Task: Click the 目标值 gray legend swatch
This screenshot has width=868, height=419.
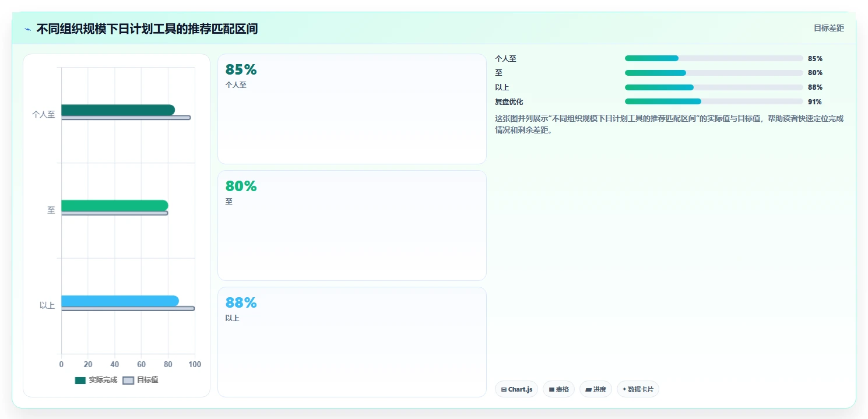Action: (128, 381)
